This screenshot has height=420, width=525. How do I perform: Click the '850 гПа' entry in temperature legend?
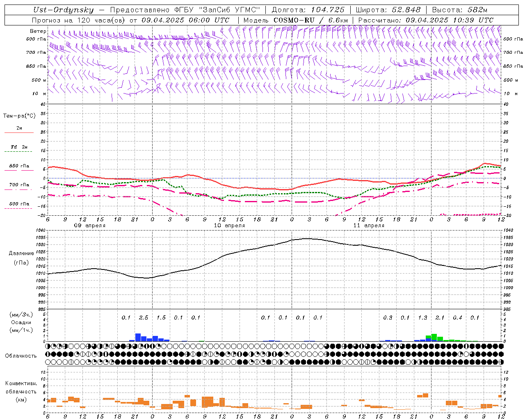pos(19,166)
